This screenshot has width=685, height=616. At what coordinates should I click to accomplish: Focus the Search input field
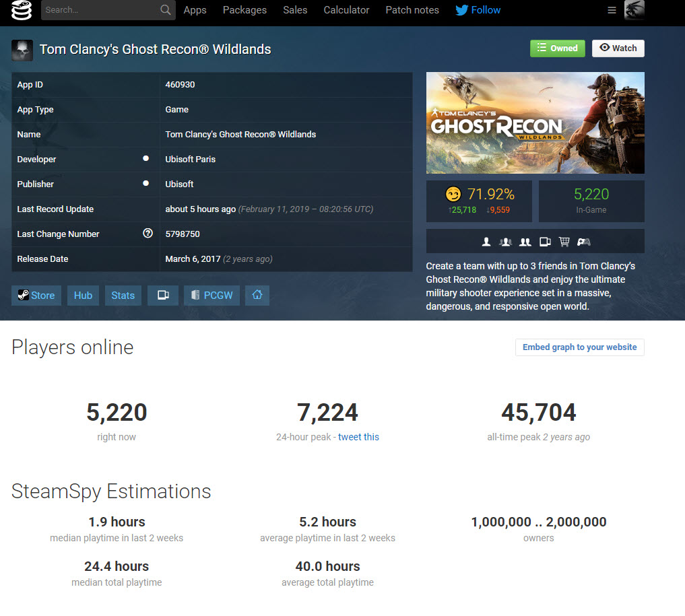coord(100,10)
